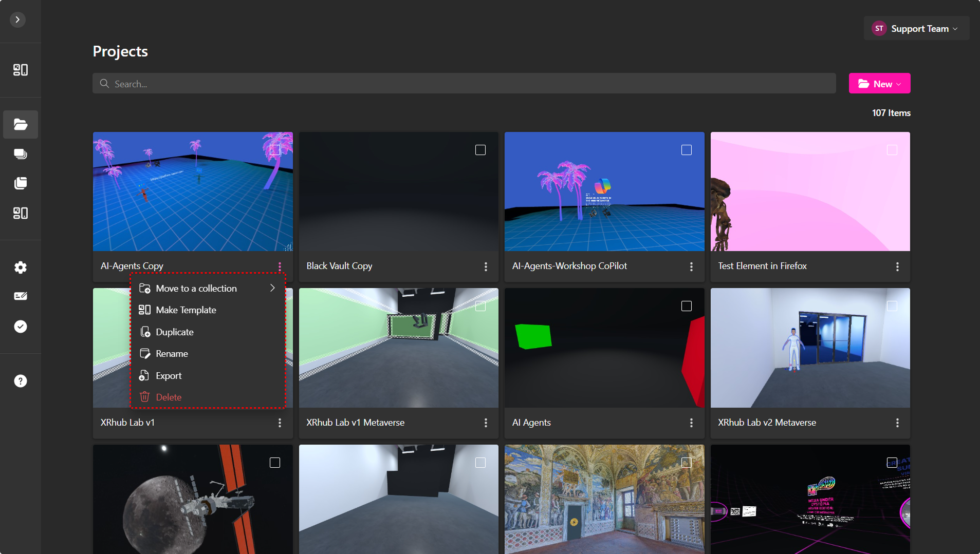Open Help via the question mark icon
Screen dimensions: 980x554
pos(21,380)
